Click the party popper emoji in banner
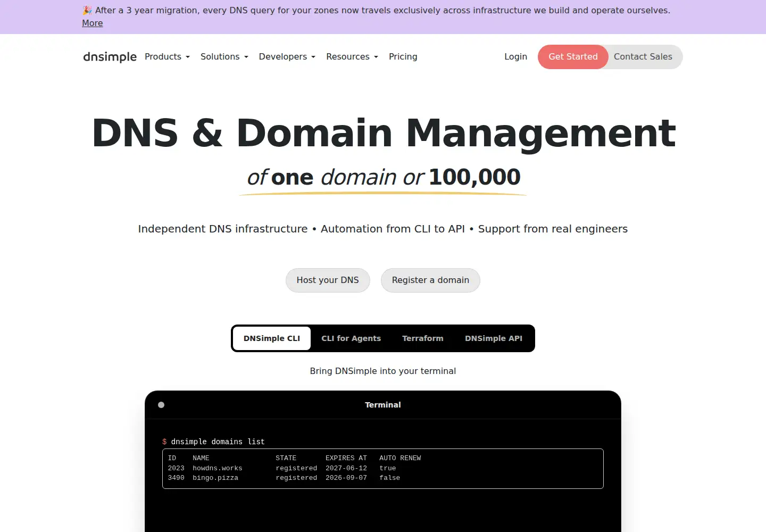766x532 pixels. 87,10
